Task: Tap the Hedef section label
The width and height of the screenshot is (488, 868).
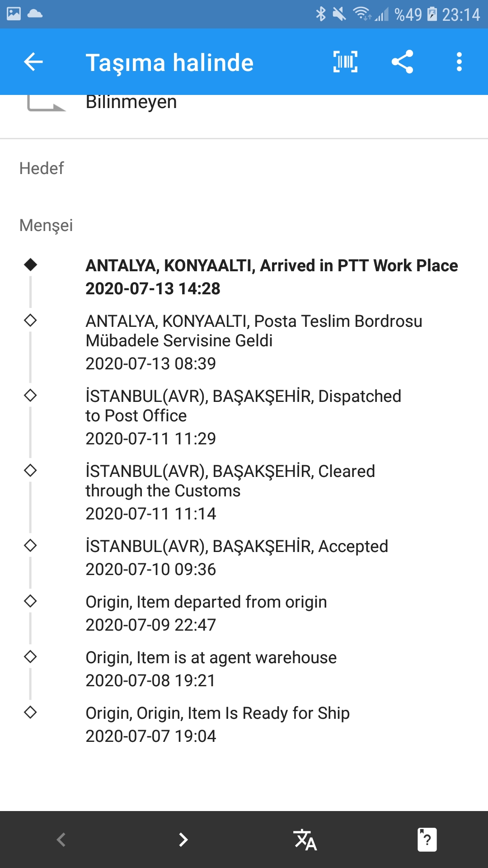Action: (42, 168)
